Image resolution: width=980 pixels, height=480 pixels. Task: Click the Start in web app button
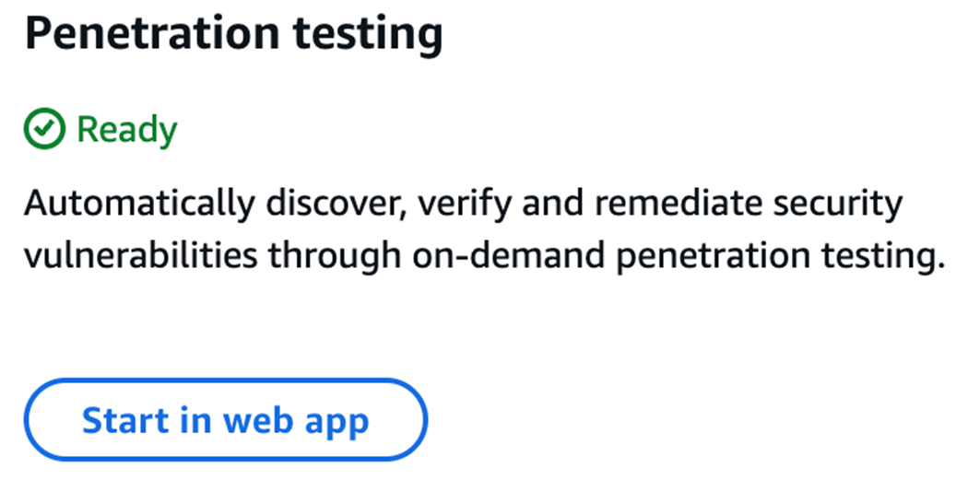[x=226, y=420]
